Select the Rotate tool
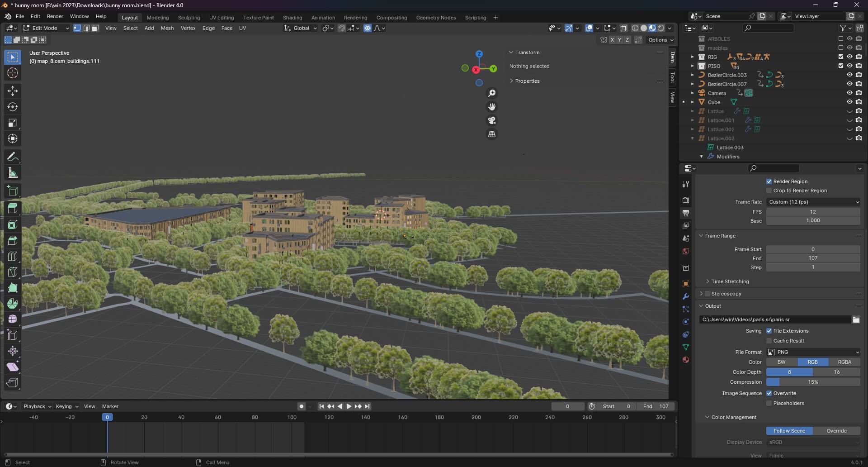Screen dimensions: 868x467 click(x=13, y=107)
